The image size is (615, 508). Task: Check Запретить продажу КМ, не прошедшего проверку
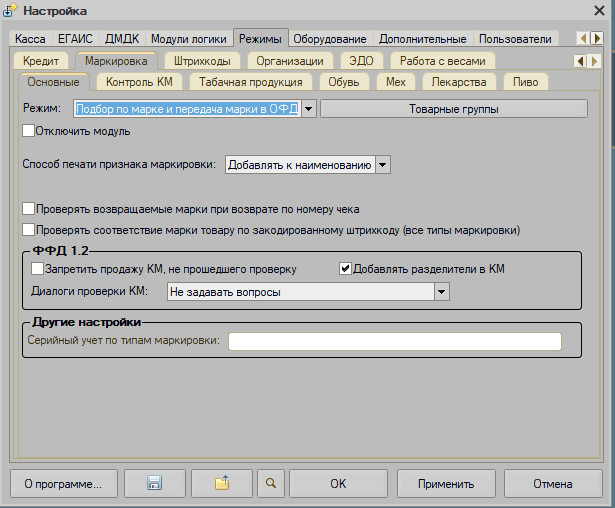coord(38,269)
